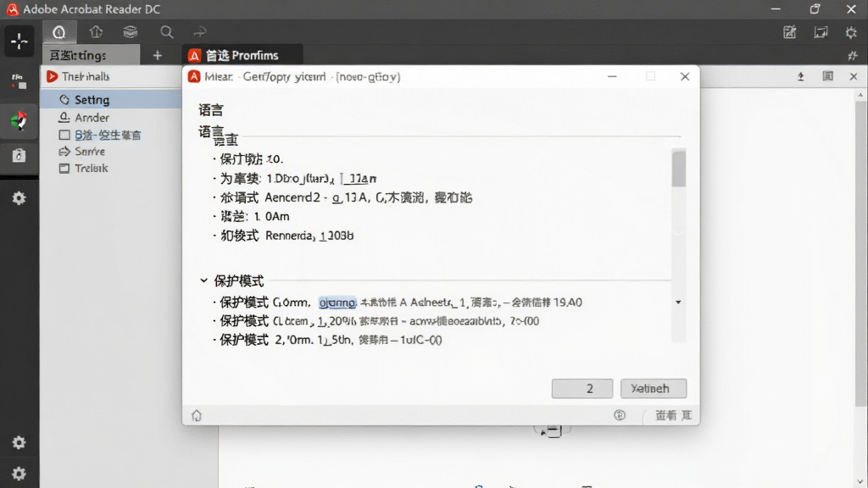868x488 pixels.
Task: Click the first list row ending in 10.
Action: (248, 158)
